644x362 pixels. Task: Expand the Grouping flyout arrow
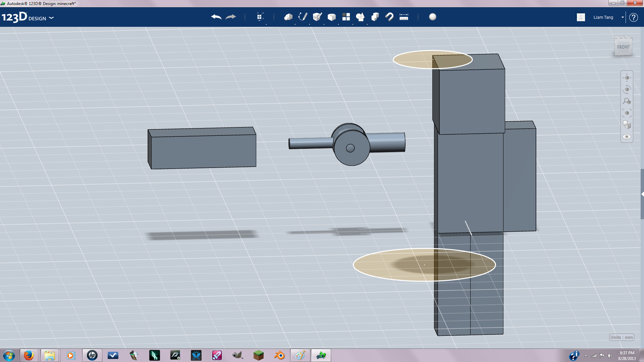click(367, 24)
